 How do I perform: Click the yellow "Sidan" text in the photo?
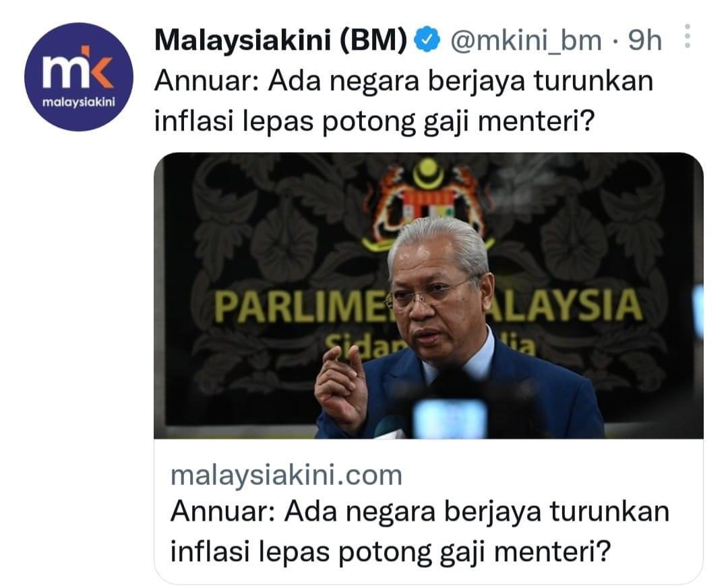click(363, 346)
